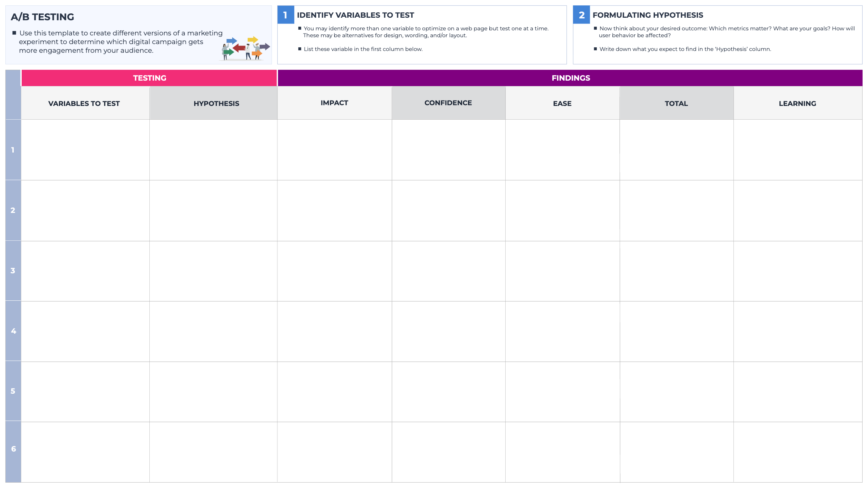Select the purple FINDINGS header band

[x=570, y=78]
